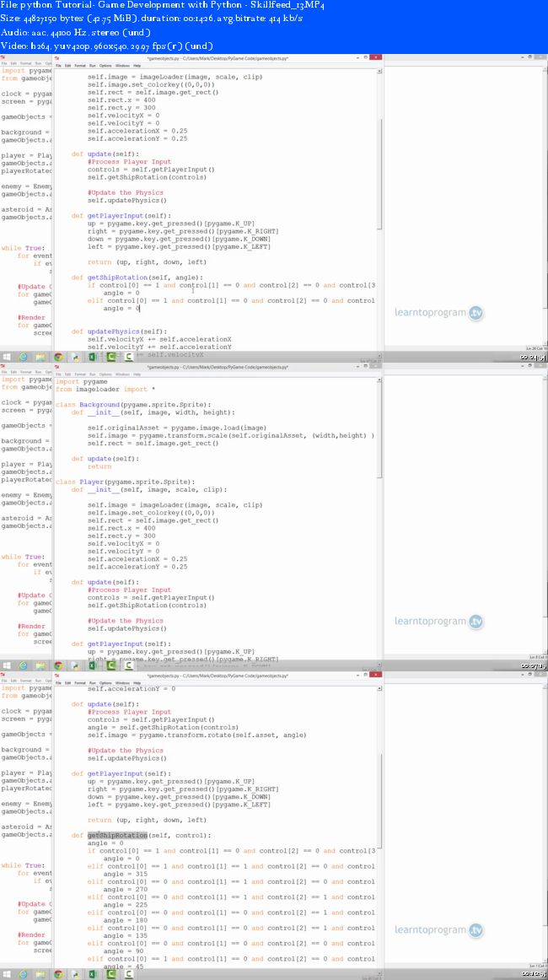Viewport: 548px width, 980px height.
Task: Open Excel in frame showing angle = 315
Action: [x=93, y=974]
